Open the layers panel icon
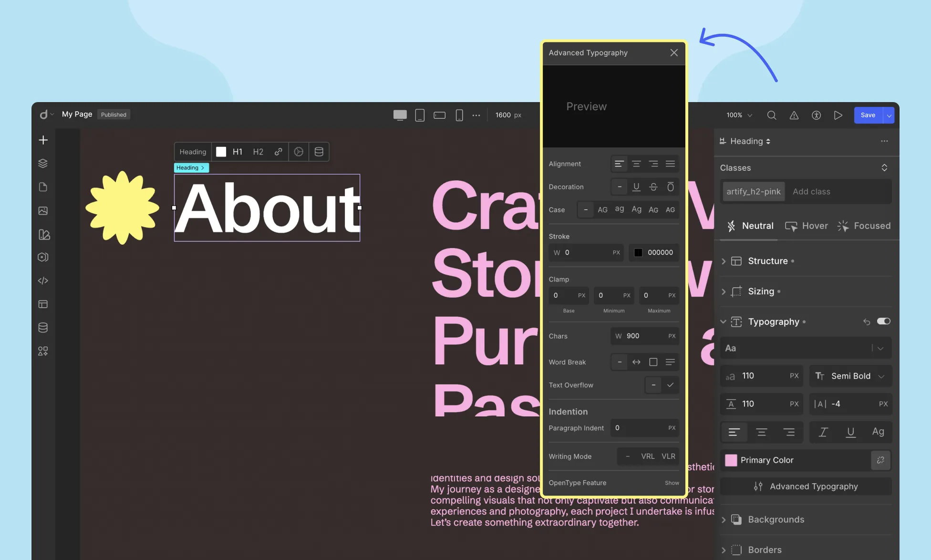 pos(43,163)
